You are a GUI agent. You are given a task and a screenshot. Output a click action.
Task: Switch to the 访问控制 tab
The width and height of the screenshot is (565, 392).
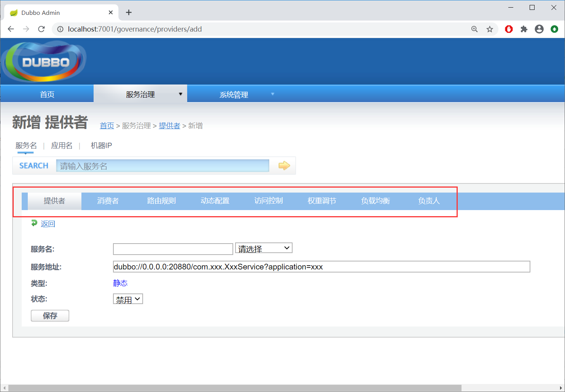pyautogui.click(x=269, y=201)
